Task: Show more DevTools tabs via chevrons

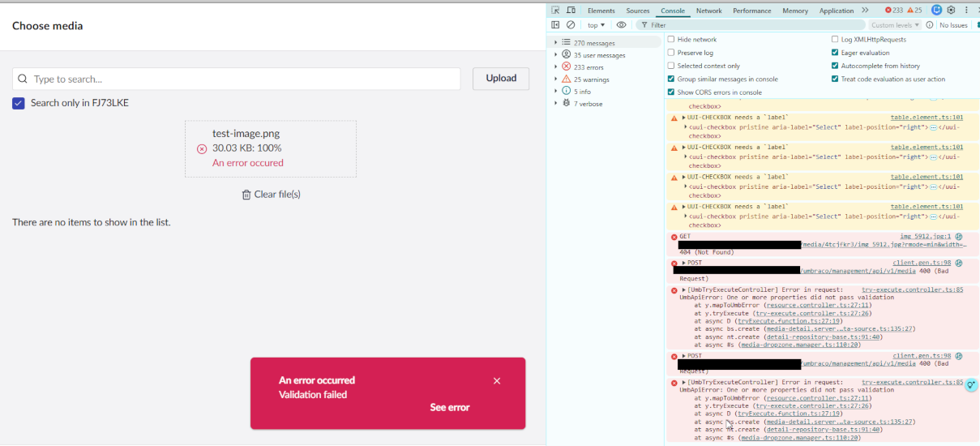Action: [865, 11]
